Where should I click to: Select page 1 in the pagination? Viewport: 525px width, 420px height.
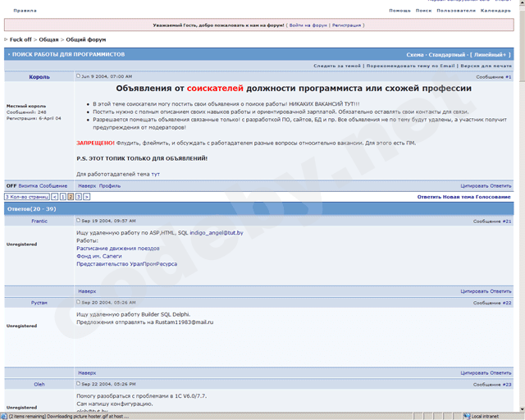pyautogui.click(x=63, y=197)
